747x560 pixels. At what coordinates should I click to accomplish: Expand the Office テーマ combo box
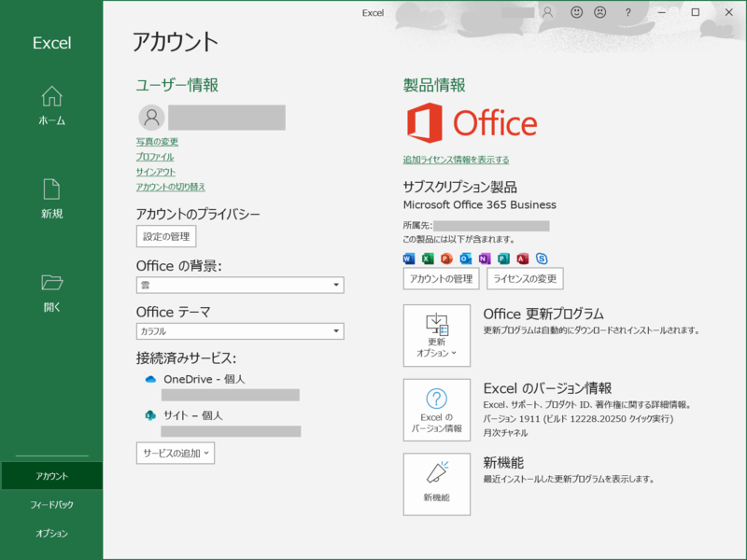click(x=239, y=331)
